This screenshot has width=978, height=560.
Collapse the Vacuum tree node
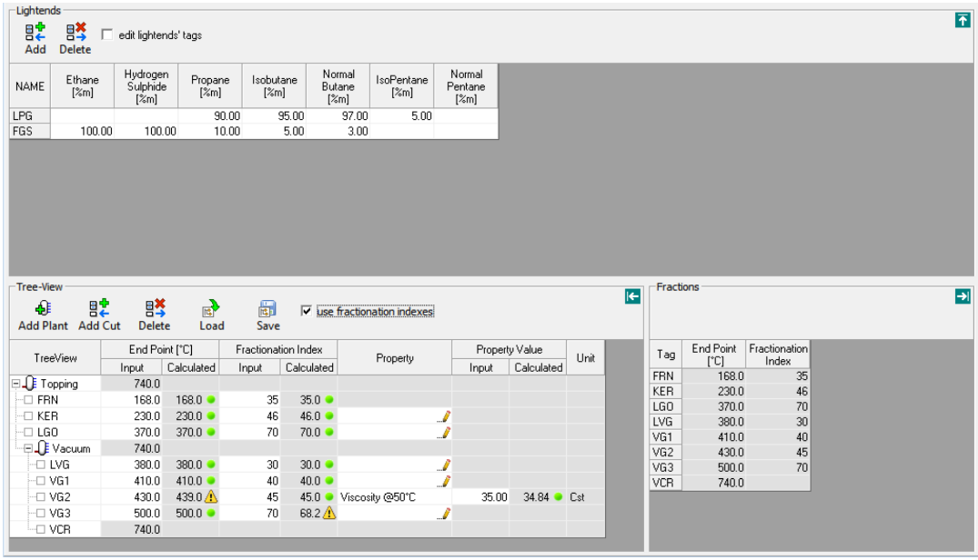coord(28,448)
